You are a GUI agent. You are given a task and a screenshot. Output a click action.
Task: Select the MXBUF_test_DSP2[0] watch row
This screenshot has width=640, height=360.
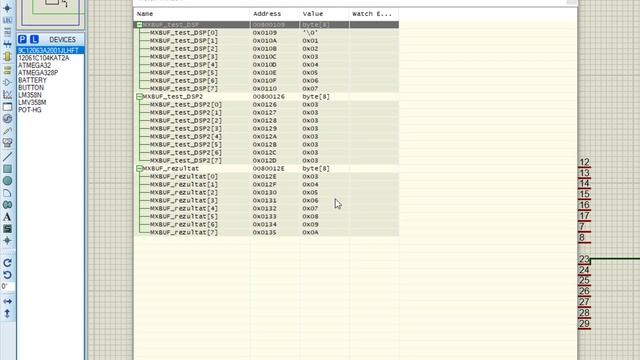[x=267, y=104]
